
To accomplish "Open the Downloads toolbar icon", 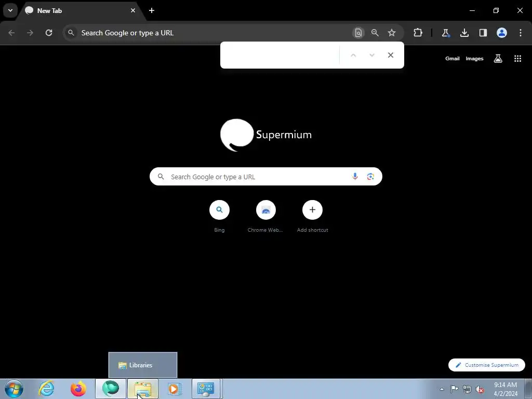I will click(464, 33).
